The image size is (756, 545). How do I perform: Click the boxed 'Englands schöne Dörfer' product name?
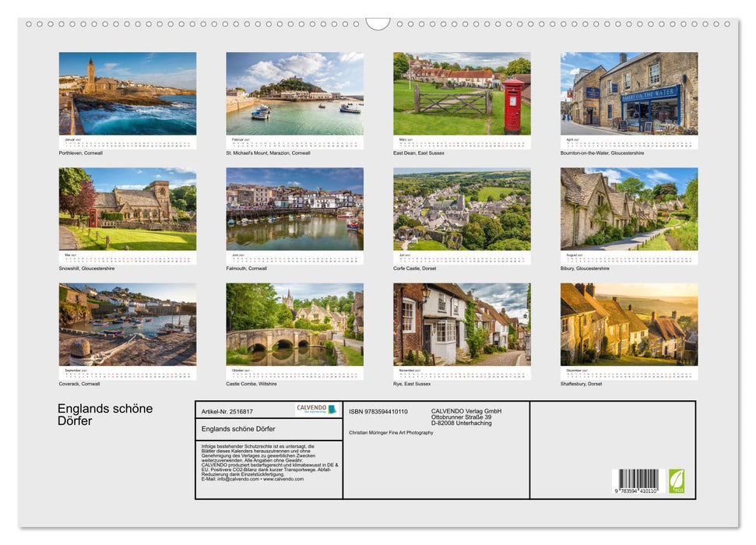click(238, 429)
